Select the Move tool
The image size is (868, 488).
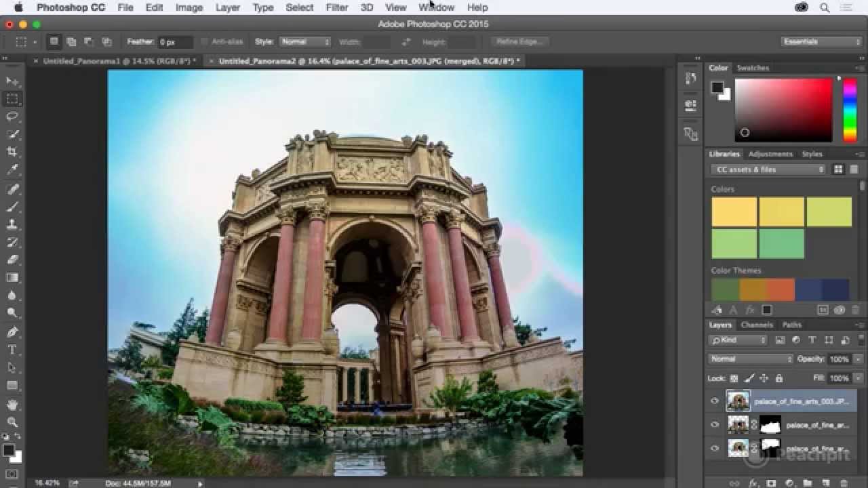pyautogui.click(x=12, y=80)
